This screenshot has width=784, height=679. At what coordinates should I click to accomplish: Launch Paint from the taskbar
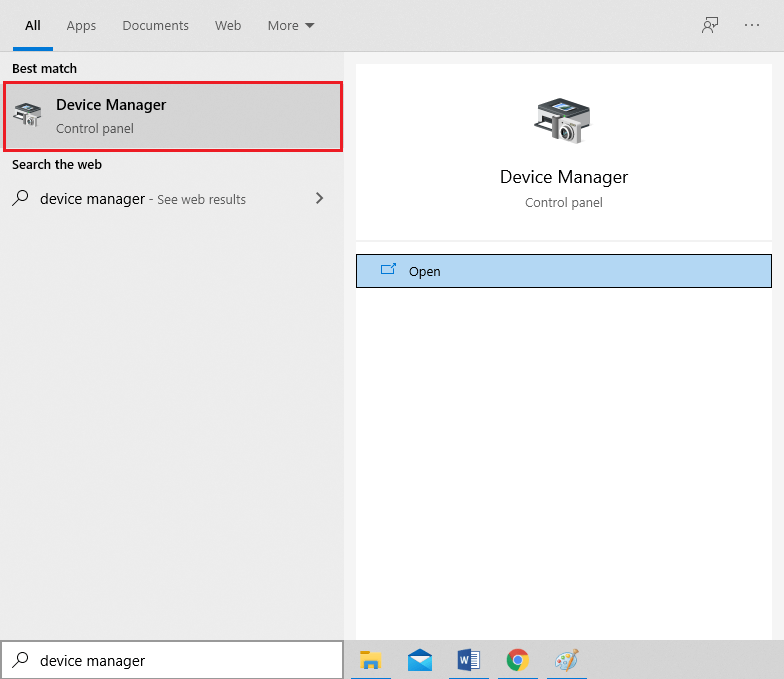click(x=566, y=660)
